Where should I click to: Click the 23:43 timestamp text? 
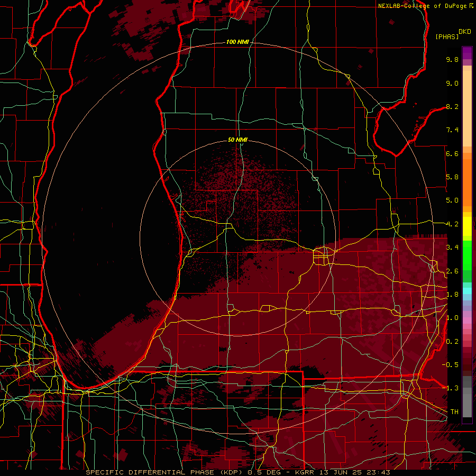(378, 472)
